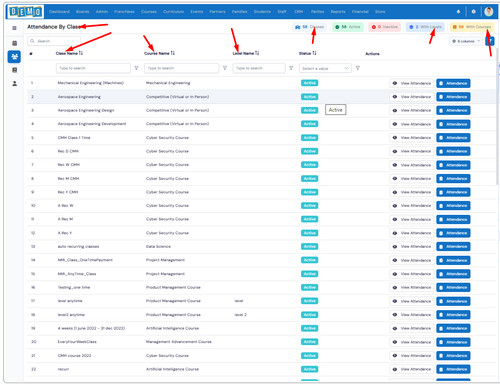Focus the Level Name search field
The image size is (500, 385).
(259, 68)
